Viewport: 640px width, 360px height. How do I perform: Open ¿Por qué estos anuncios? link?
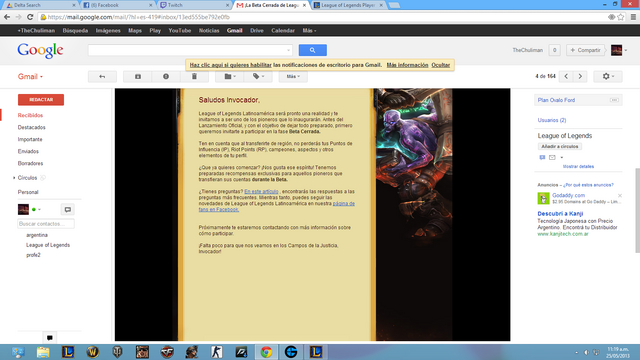(588, 185)
